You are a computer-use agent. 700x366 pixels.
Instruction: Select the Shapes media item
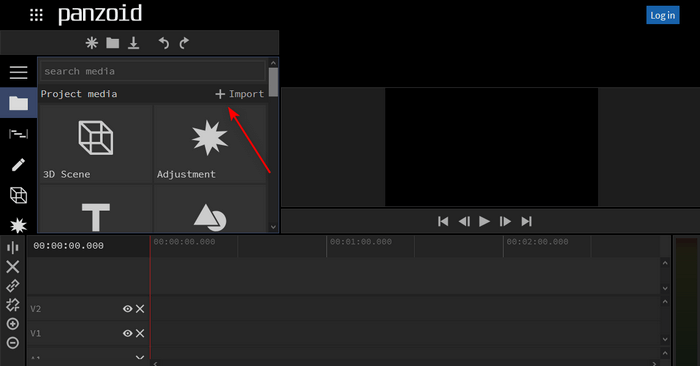click(210, 209)
